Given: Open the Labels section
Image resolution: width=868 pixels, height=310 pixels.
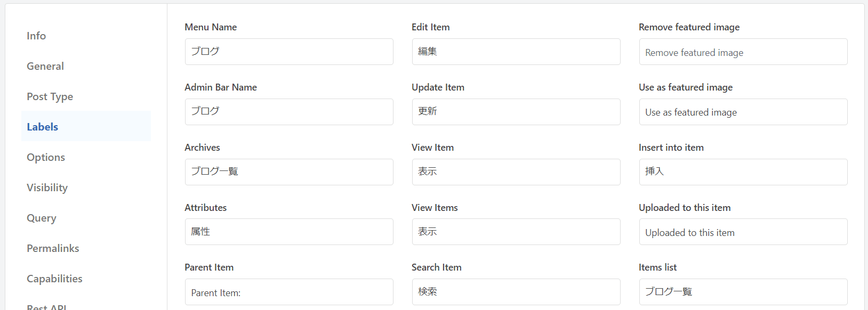Looking at the screenshot, I should (x=42, y=126).
